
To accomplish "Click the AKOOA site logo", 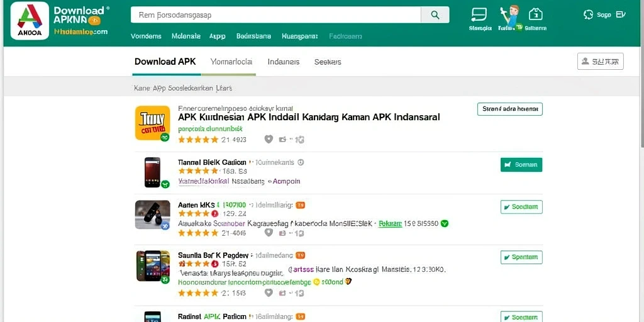I will (x=30, y=21).
